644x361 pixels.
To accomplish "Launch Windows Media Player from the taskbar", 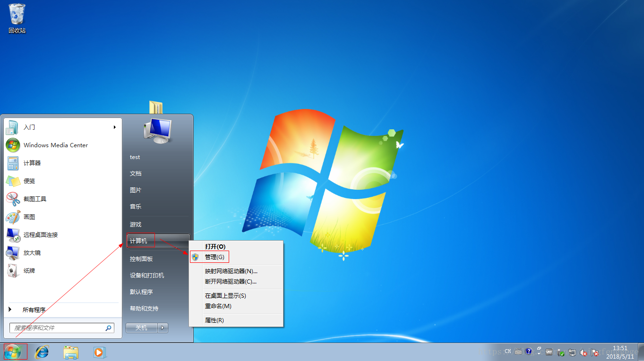I will (x=99, y=352).
